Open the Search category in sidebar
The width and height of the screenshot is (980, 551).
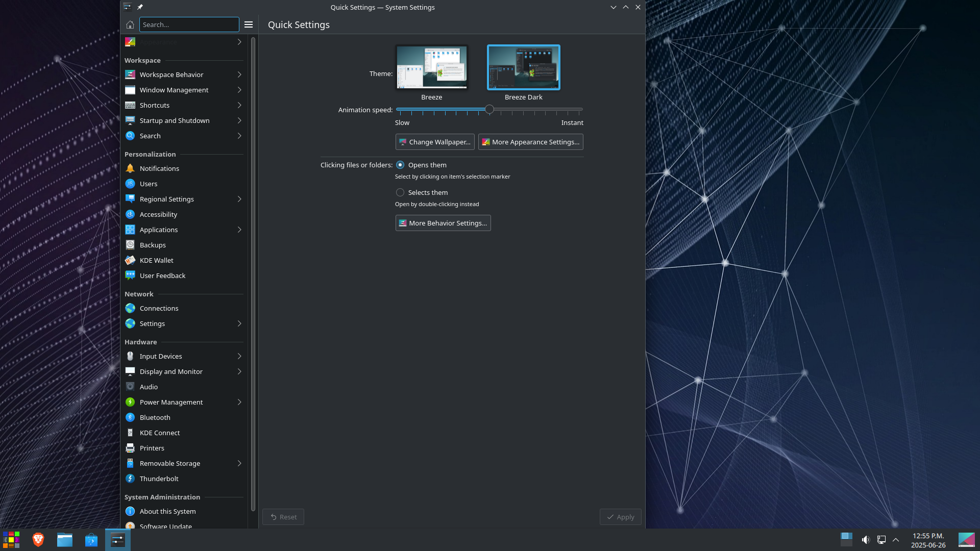coord(184,136)
